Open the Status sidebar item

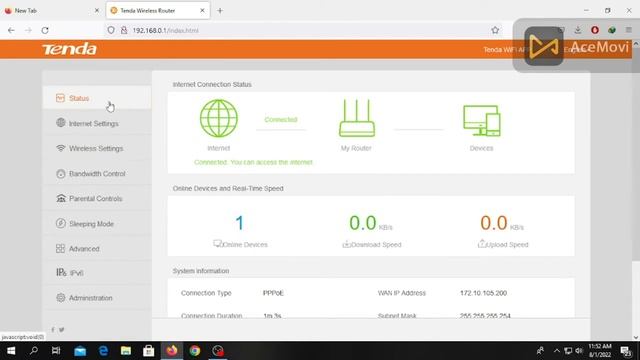97,98
